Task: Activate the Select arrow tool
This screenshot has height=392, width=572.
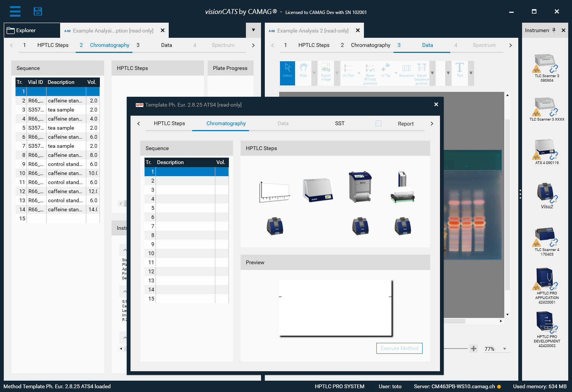Action: pos(288,70)
